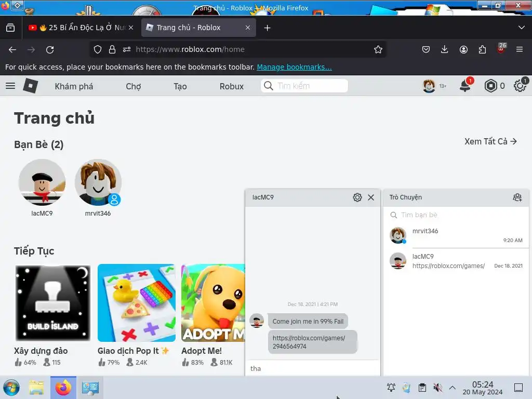
Task: Close the YouTube tab
Action: (x=131, y=28)
